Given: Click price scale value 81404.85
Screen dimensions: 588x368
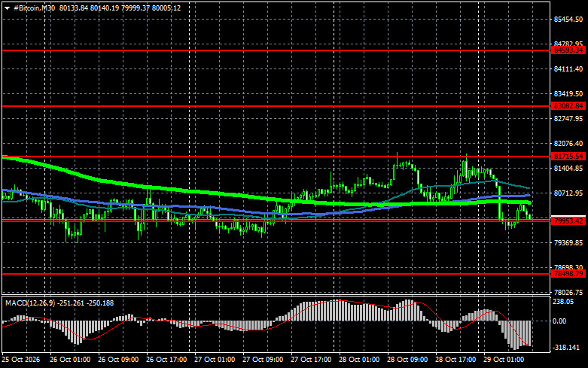Looking at the screenshot, I should (x=568, y=169).
